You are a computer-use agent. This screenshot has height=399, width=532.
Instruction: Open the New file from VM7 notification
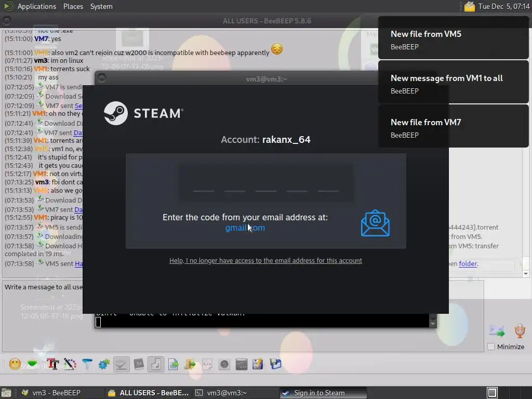tap(453, 126)
